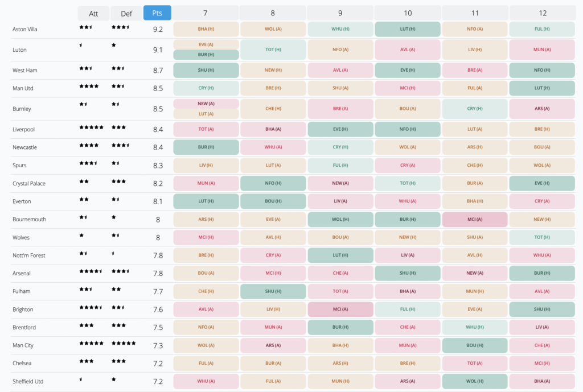Click Brentford's BUR (H) fixture cell

click(x=340, y=327)
